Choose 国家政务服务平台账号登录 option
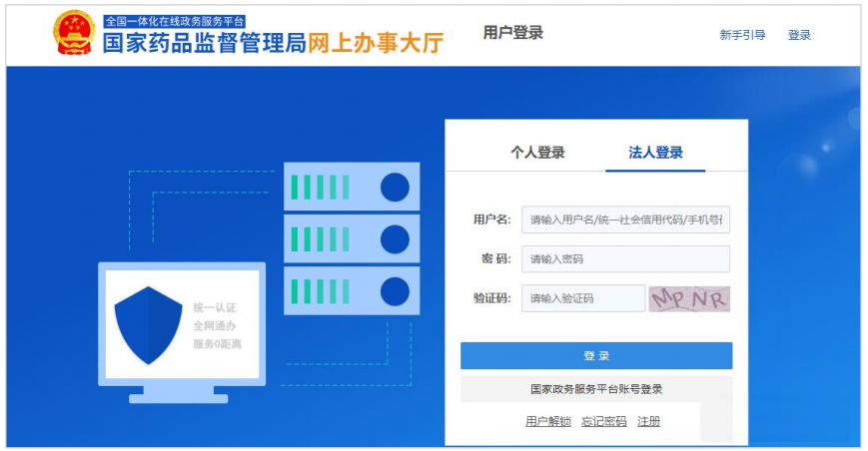 coord(596,389)
